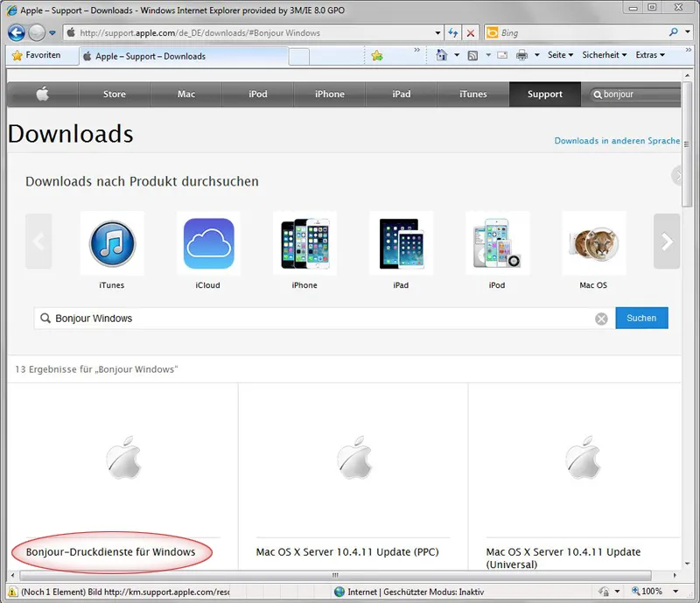The height and width of the screenshot is (603, 700).
Task: Expand command bar overflow chevron at right
Action: pyautogui.click(x=689, y=50)
